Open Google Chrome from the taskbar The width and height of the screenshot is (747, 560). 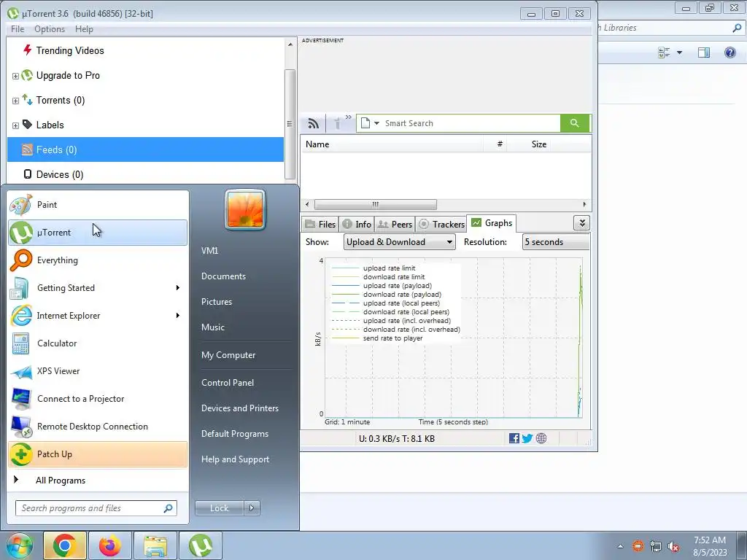click(65, 545)
